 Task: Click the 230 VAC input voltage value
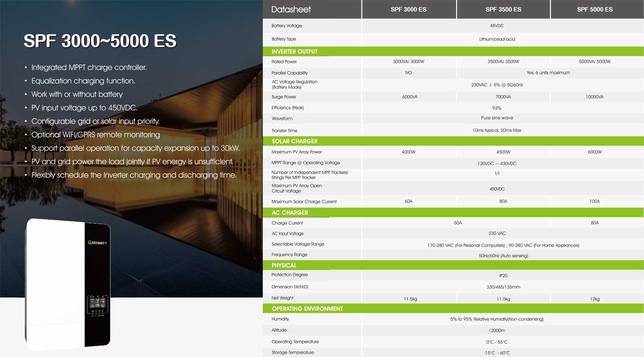497,233
